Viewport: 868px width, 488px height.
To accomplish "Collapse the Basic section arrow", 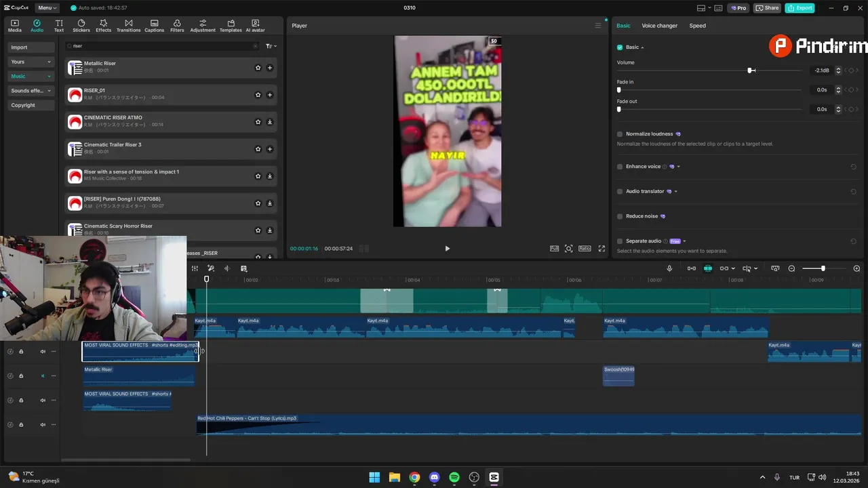I will pyautogui.click(x=642, y=47).
